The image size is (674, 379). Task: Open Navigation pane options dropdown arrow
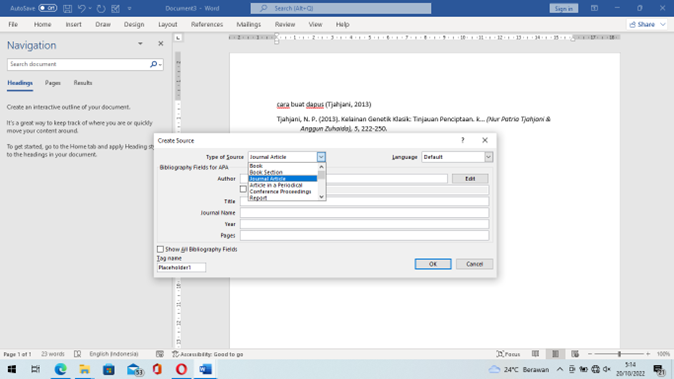pos(140,44)
